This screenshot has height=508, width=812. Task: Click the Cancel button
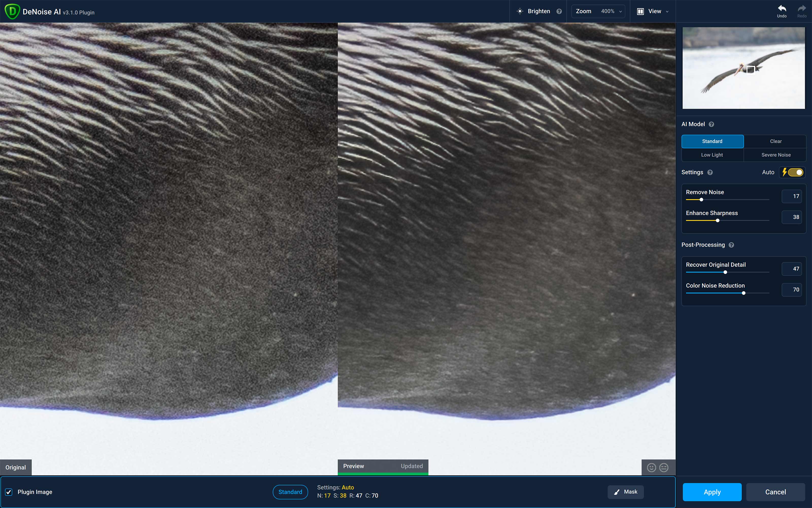(x=775, y=492)
